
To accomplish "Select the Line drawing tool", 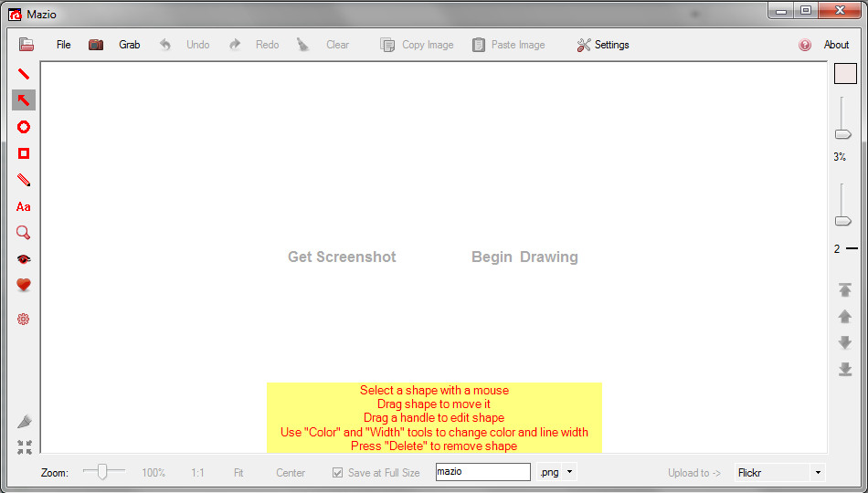I will point(23,74).
